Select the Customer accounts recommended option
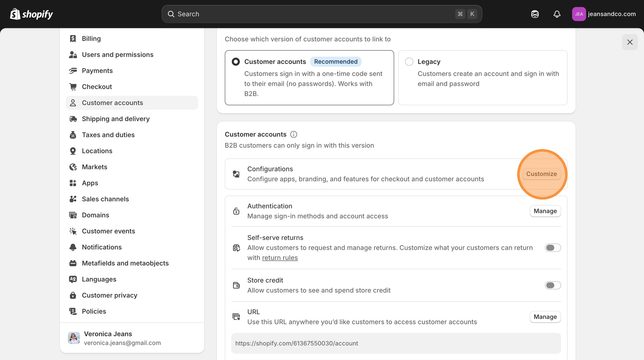 [236, 61]
